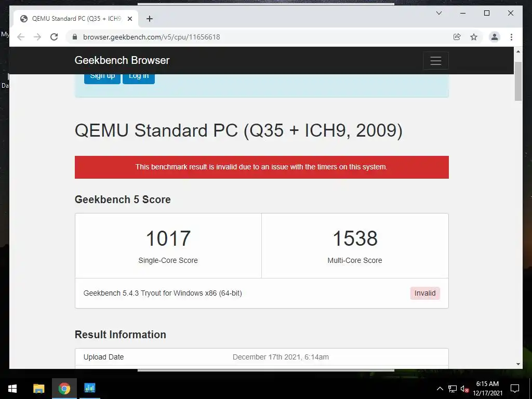The image size is (532, 399).
Task: Open Chrome three-dot menu
Action: pyautogui.click(x=511, y=37)
